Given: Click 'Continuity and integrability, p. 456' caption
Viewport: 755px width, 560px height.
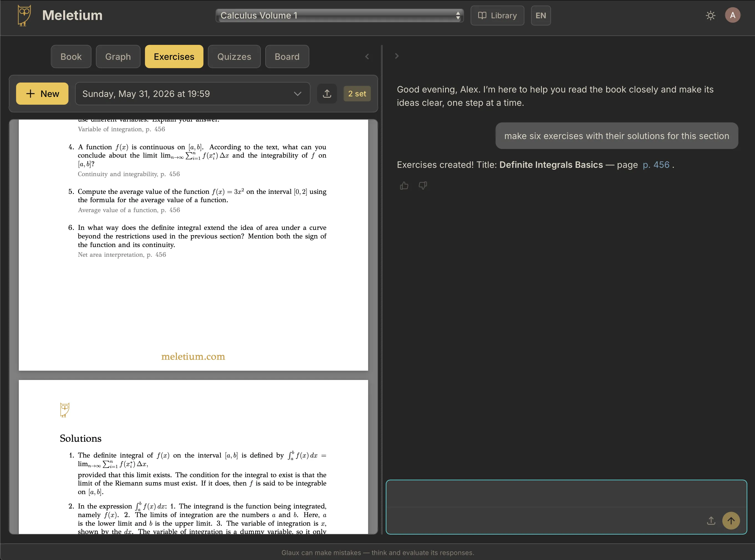Looking at the screenshot, I should (x=129, y=174).
